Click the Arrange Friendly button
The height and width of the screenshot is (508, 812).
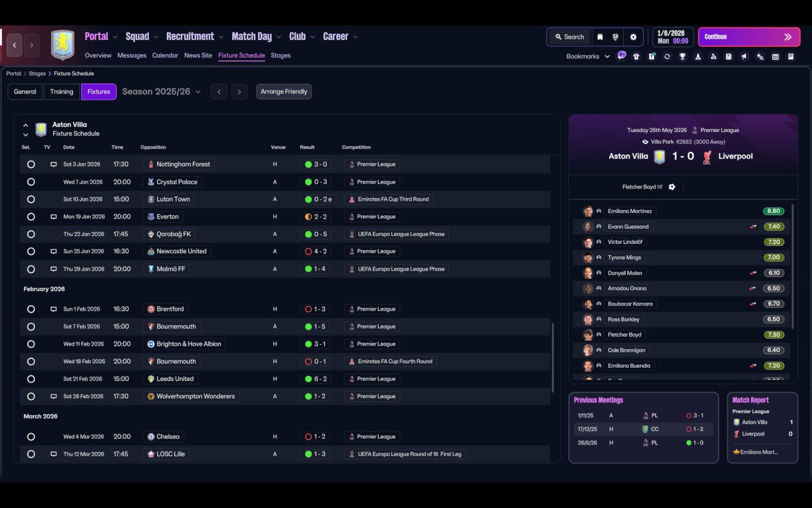pos(284,91)
